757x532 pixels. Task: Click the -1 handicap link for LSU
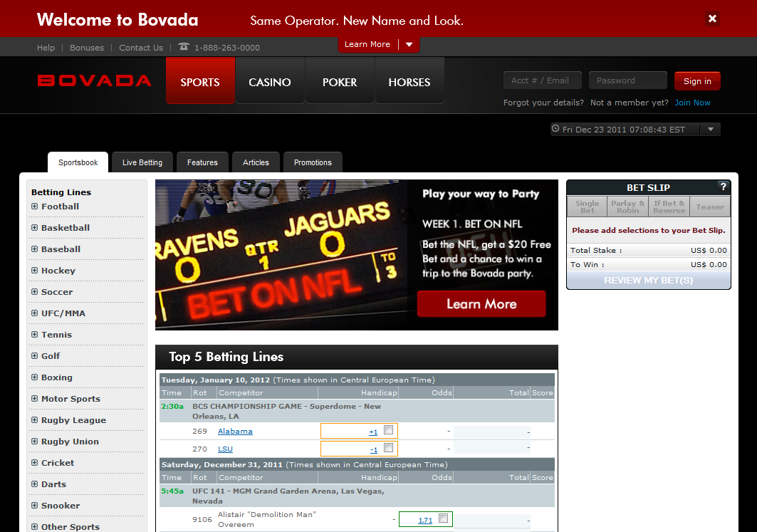click(374, 450)
